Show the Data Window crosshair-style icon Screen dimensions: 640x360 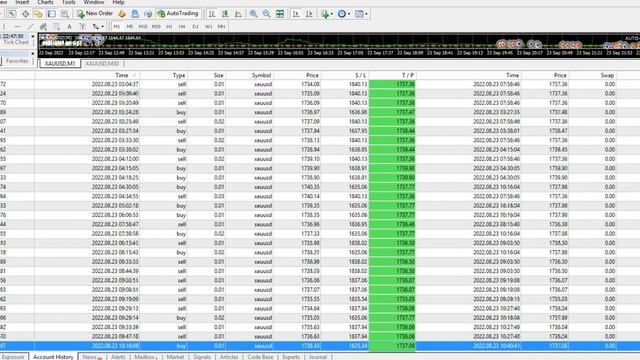click(25, 14)
